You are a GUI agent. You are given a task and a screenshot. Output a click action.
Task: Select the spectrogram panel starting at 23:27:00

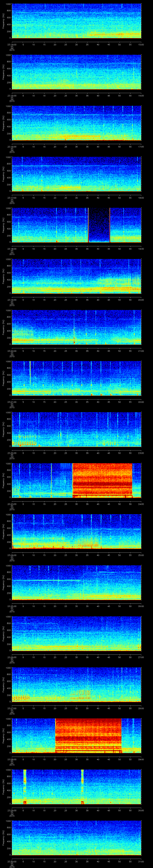(x=77, y=685)
